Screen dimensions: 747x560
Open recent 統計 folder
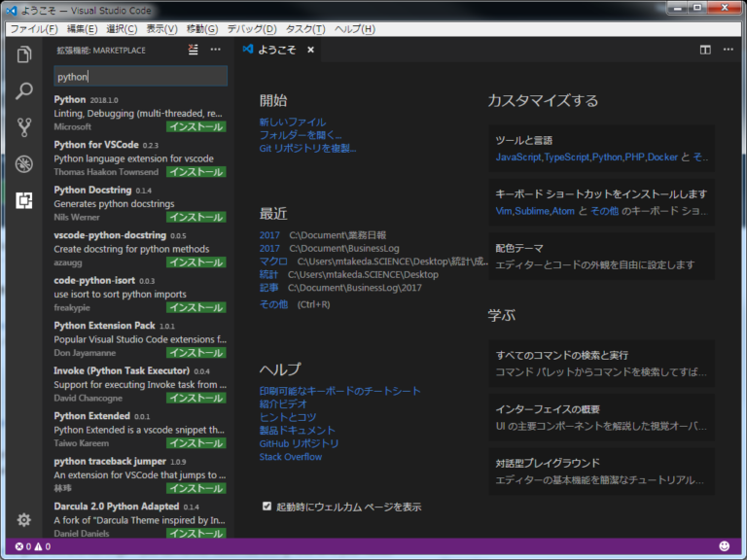pos(268,275)
